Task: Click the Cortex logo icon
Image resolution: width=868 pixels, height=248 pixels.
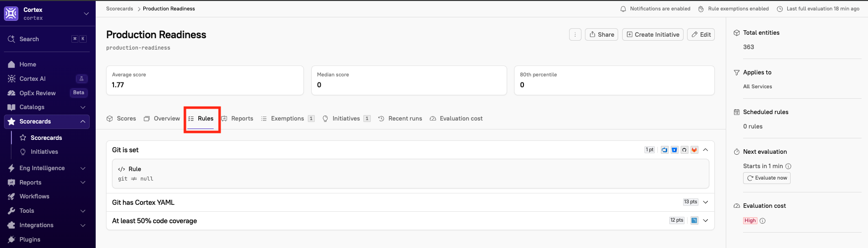Action: (x=11, y=13)
